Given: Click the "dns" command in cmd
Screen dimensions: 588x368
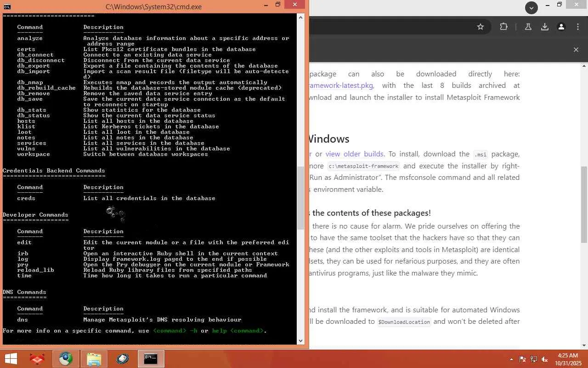Looking at the screenshot, I should pyautogui.click(x=23, y=320).
